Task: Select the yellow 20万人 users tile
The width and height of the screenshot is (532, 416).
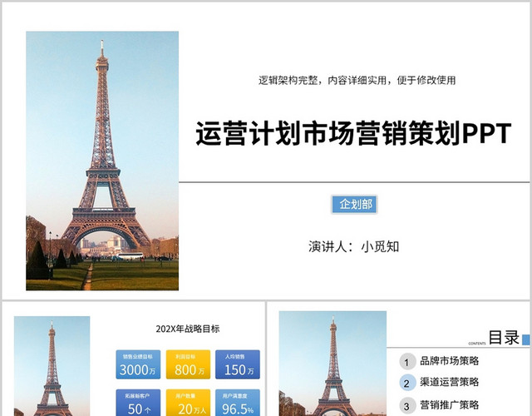Action: click(188, 403)
